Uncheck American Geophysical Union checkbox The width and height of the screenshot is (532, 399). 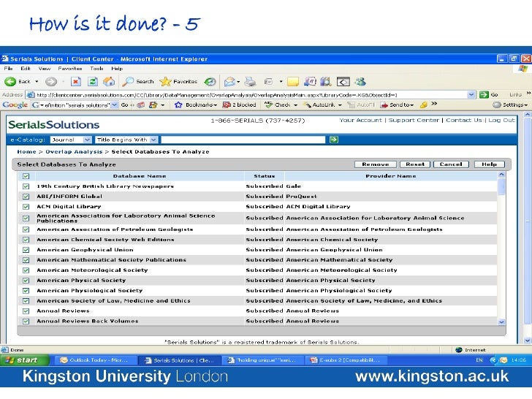click(26, 250)
